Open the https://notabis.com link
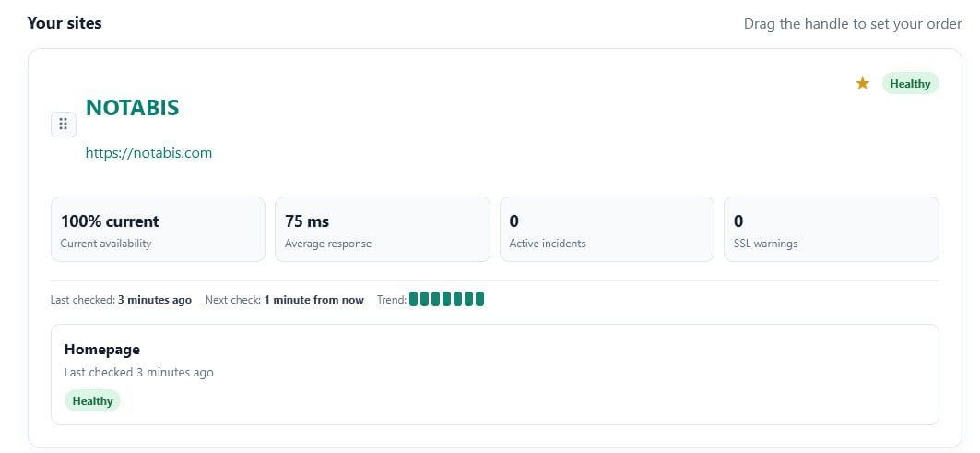The image size is (980, 453). pyautogui.click(x=148, y=152)
